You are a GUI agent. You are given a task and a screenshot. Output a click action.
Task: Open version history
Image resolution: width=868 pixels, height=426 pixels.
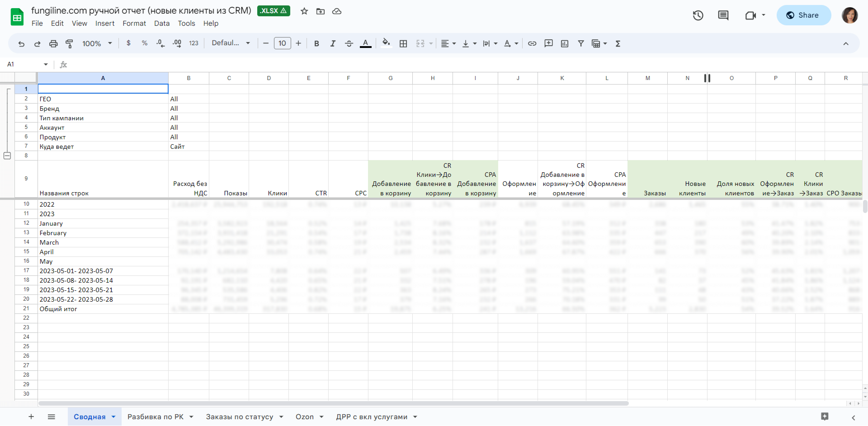click(698, 15)
